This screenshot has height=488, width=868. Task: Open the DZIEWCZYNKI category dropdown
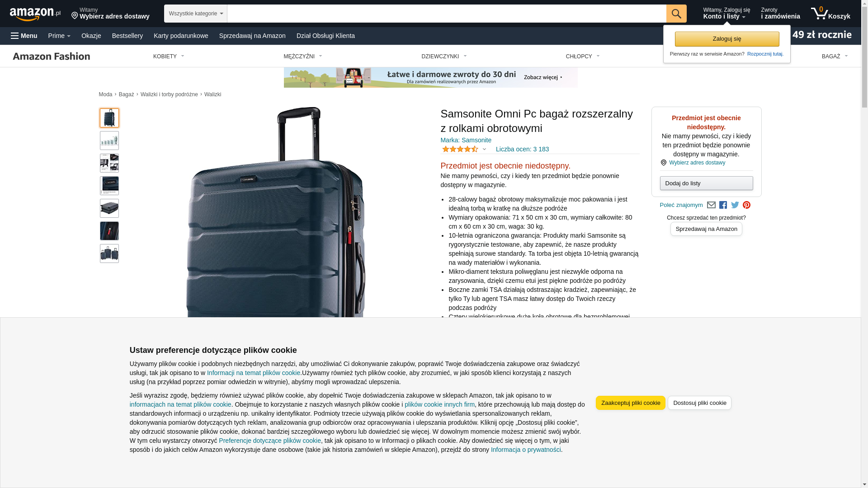[444, 56]
